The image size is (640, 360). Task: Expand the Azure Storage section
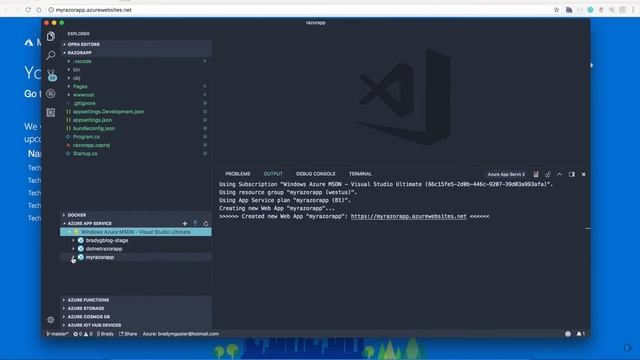click(x=136, y=308)
